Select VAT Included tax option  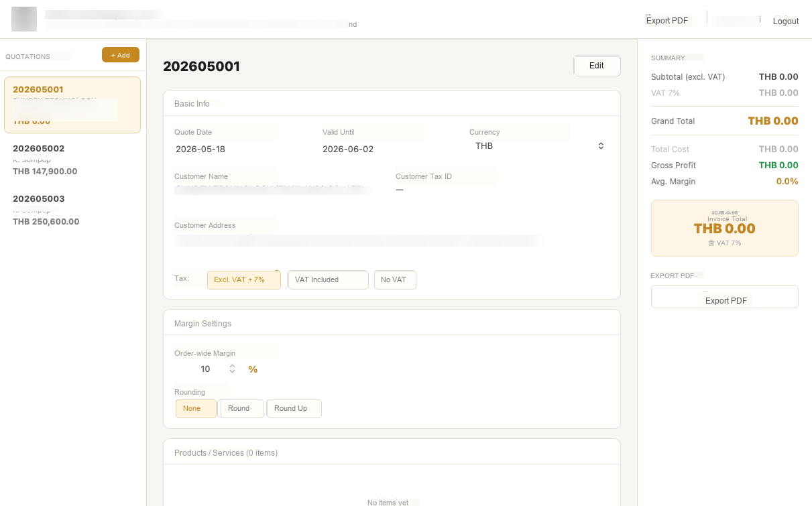[328, 279]
